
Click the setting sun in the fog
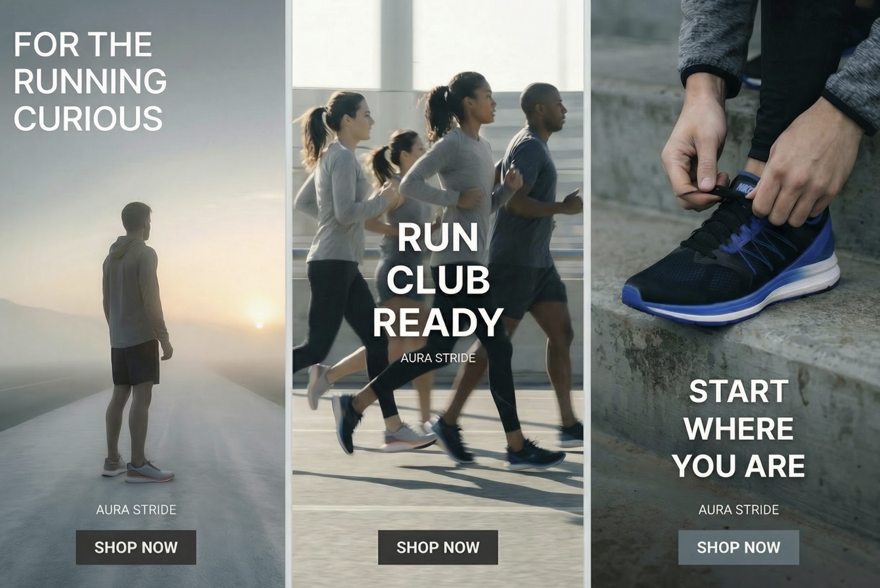260,324
